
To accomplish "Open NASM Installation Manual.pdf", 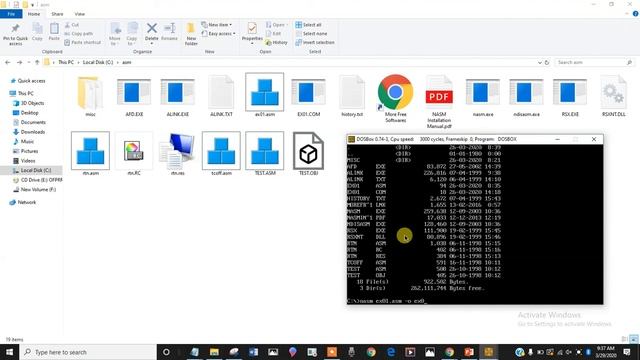I will 439,101.
